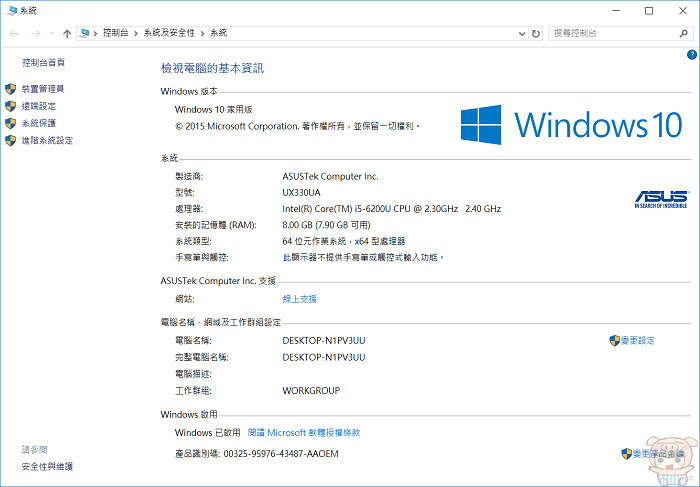The image size is (700, 487).
Task: Click the Back navigation arrow
Action: (x=15, y=33)
